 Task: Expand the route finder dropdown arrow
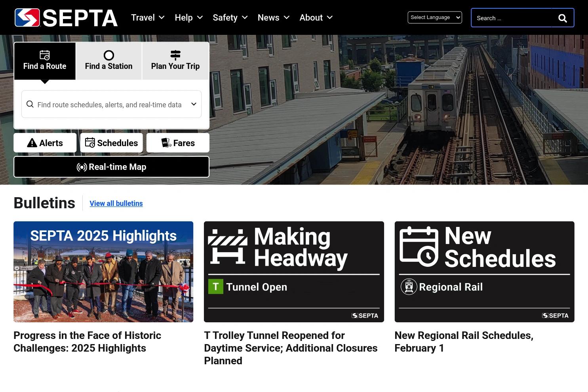click(194, 104)
